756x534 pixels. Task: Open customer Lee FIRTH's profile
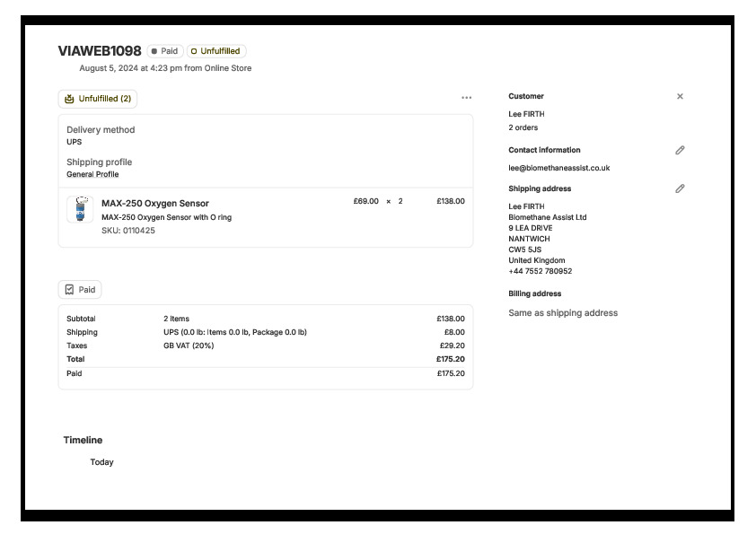pos(526,114)
